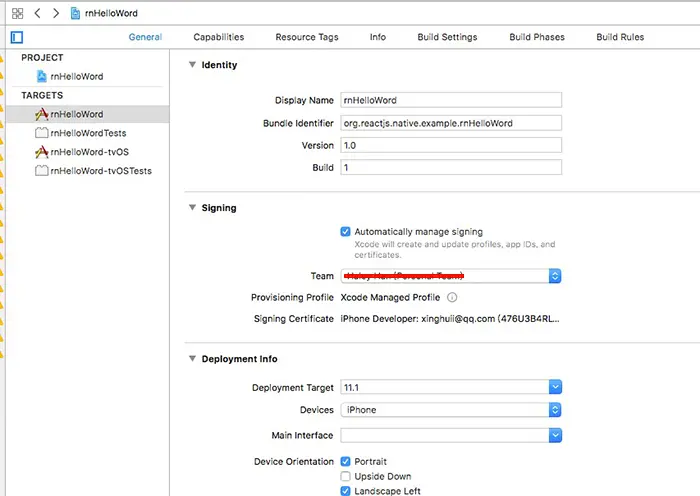Select the rnHelloWordTests target
The width and height of the screenshot is (700, 496).
pyautogui.click(x=88, y=133)
